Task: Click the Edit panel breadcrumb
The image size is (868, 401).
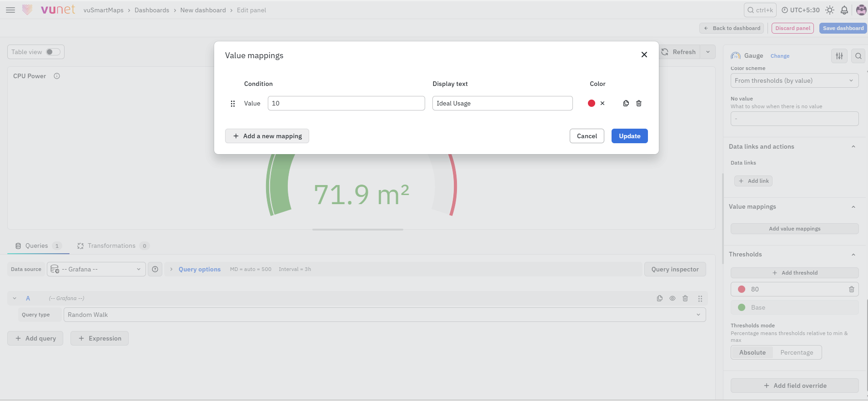Action: [x=251, y=10]
